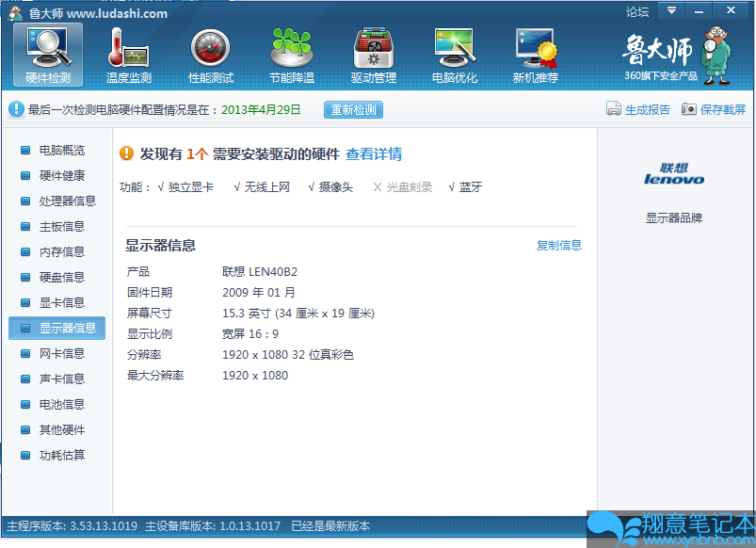Click the 摄像头 feature label

click(335, 187)
